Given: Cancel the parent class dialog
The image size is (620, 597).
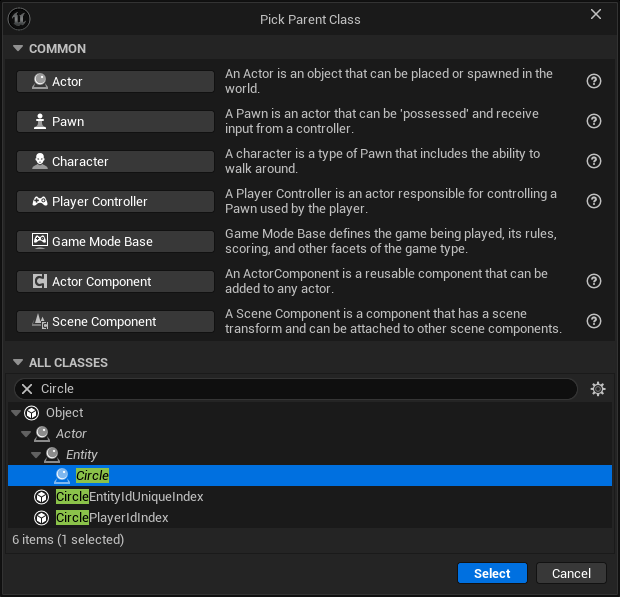Looking at the screenshot, I should [571, 573].
